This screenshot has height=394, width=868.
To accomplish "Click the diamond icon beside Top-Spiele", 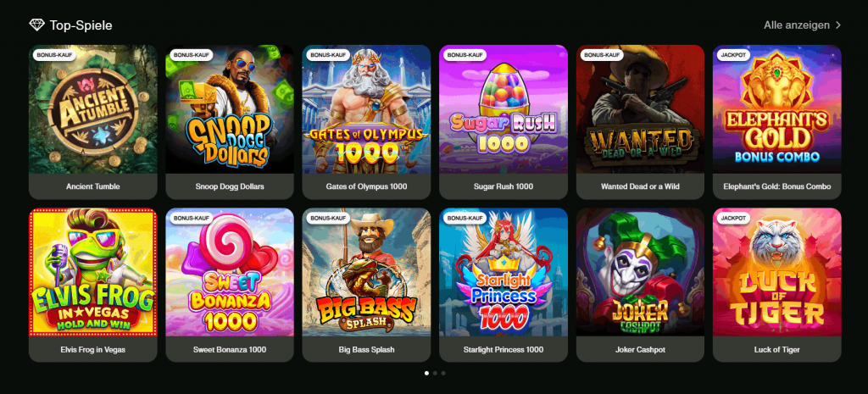I will click(36, 25).
